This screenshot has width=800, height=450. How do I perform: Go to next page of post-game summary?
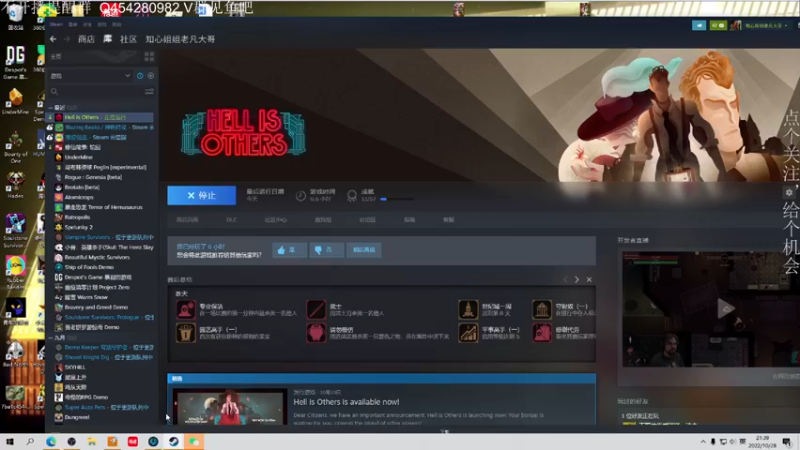(577, 280)
